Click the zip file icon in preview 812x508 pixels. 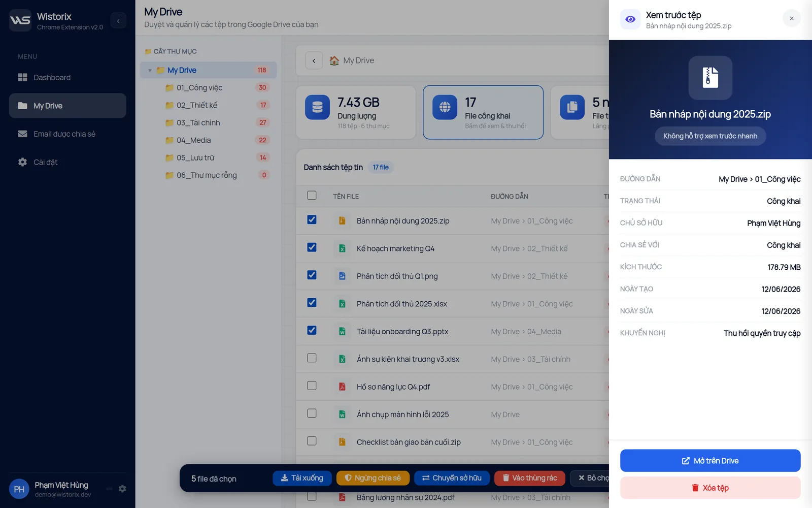pyautogui.click(x=710, y=78)
